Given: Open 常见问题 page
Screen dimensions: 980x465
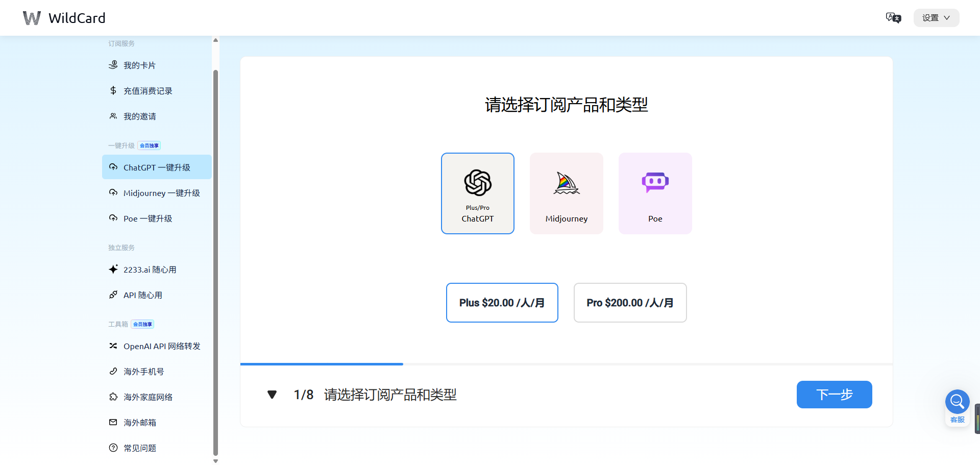Looking at the screenshot, I should point(157,448).
